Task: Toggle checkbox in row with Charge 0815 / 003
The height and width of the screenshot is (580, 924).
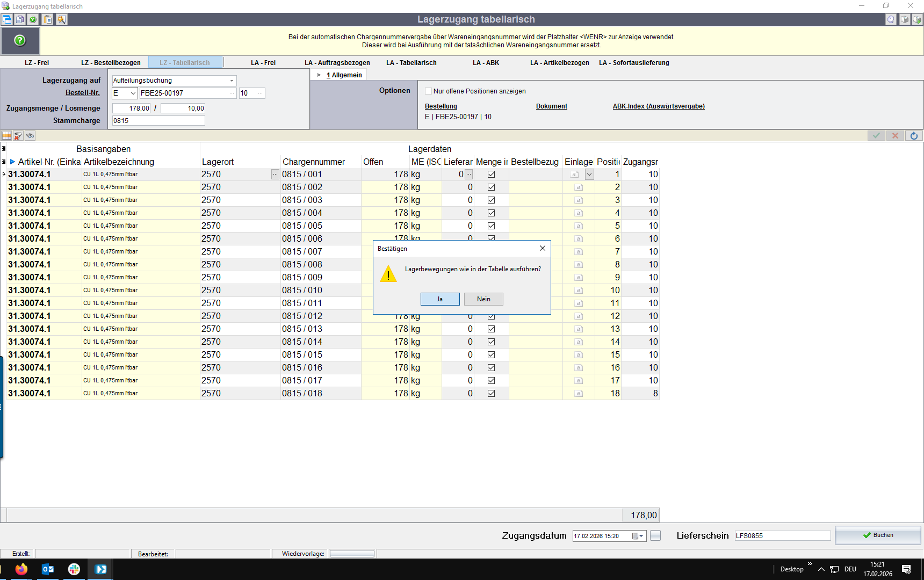Action: click(x=491, y=200)
